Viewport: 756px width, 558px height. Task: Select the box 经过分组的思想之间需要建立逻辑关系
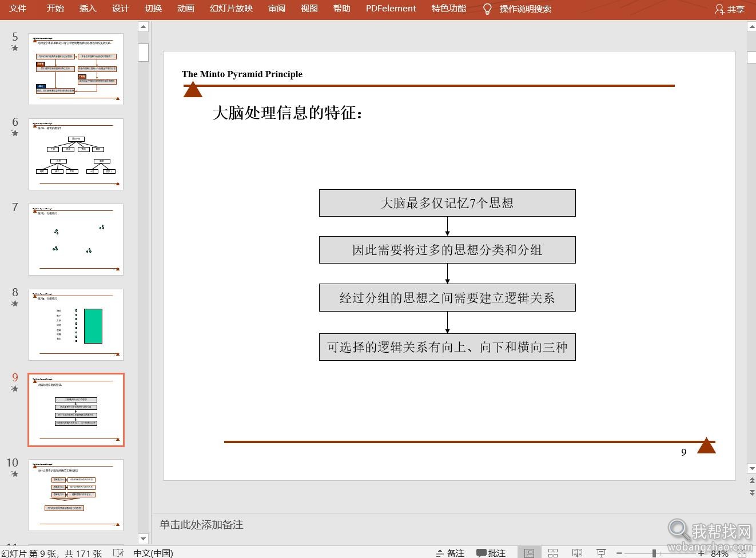pyautogui.click(x=447, y=298)
